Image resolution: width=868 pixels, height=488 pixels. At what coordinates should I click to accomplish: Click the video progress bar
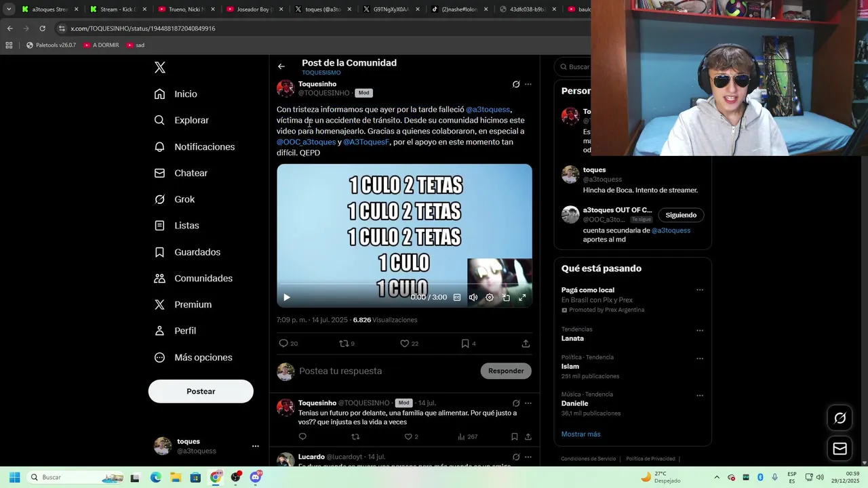(x=404, y=284)
